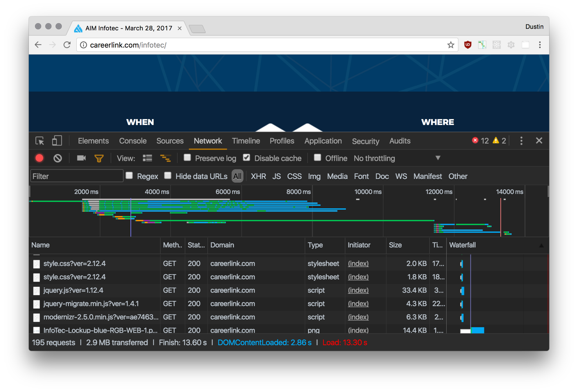Viewport: 578px width, 392px height.
Task: Bookmark the page with the star icon
Action: [450, 45]
